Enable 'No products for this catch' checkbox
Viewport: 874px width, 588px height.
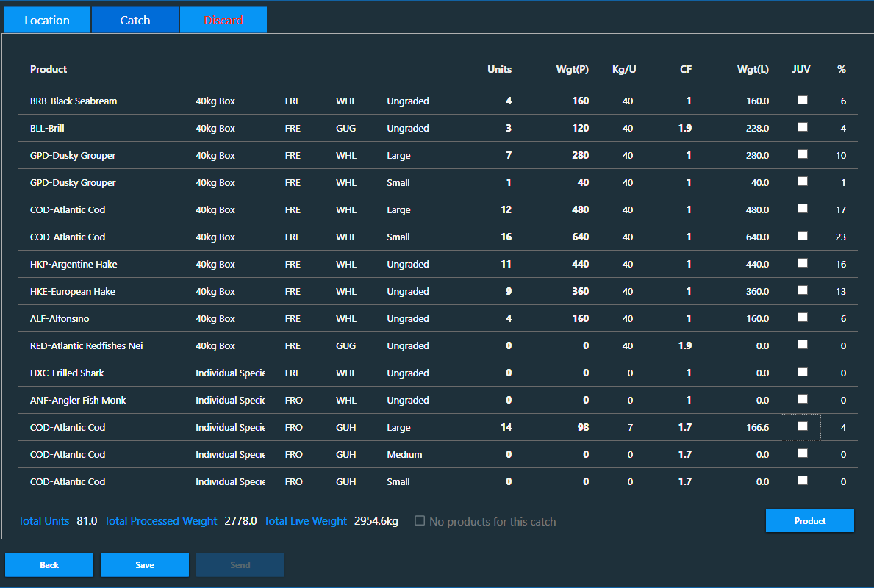tap(420, 520)
